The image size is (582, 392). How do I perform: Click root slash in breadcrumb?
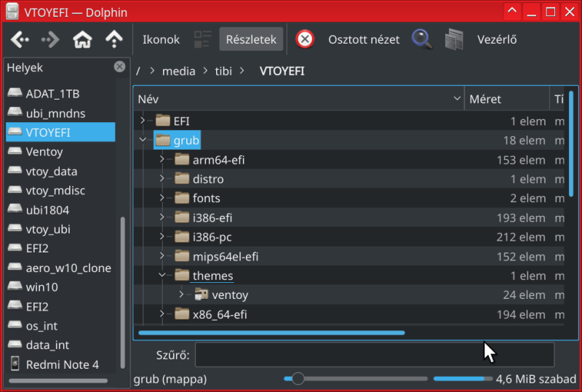(x=138, y=71)
